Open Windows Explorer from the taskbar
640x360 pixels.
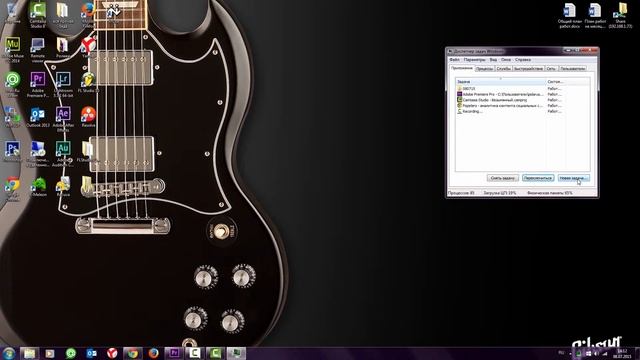29,353
